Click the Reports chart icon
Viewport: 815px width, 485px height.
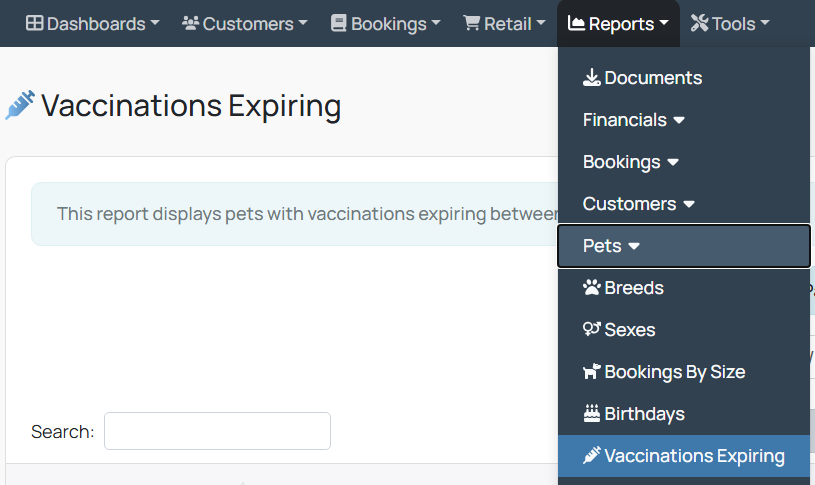tap(576, 23)
